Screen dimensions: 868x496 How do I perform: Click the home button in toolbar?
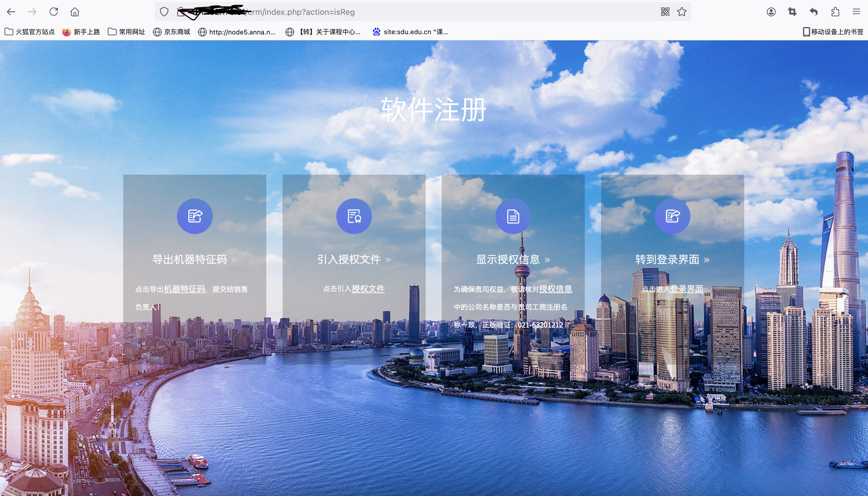pos(75,12)
